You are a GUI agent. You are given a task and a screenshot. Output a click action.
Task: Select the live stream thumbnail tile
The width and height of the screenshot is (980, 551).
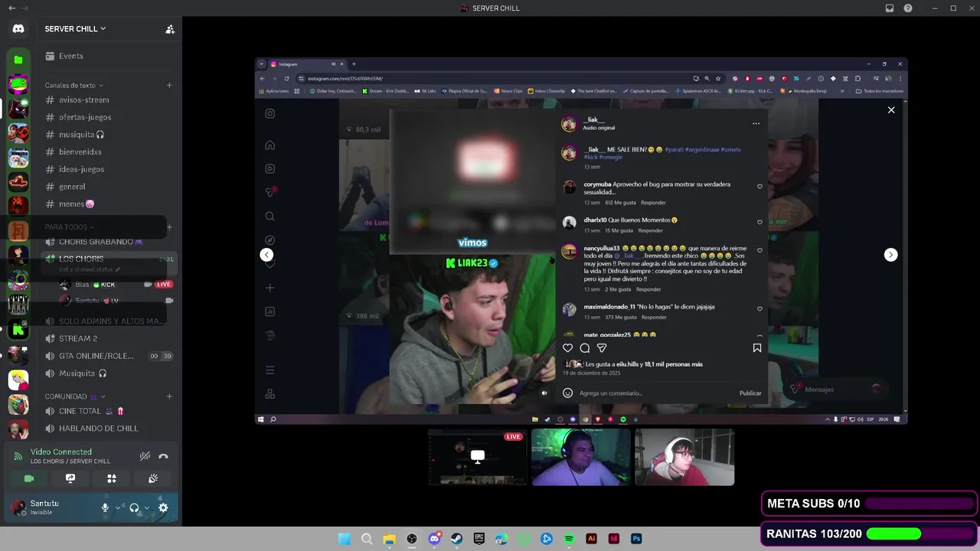[x=478, y=458]
